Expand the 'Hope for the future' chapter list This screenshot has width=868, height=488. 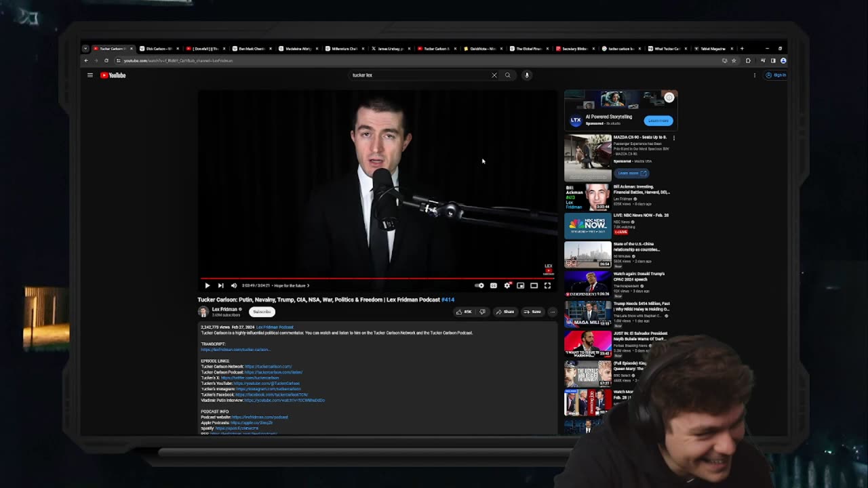(291, 285)
